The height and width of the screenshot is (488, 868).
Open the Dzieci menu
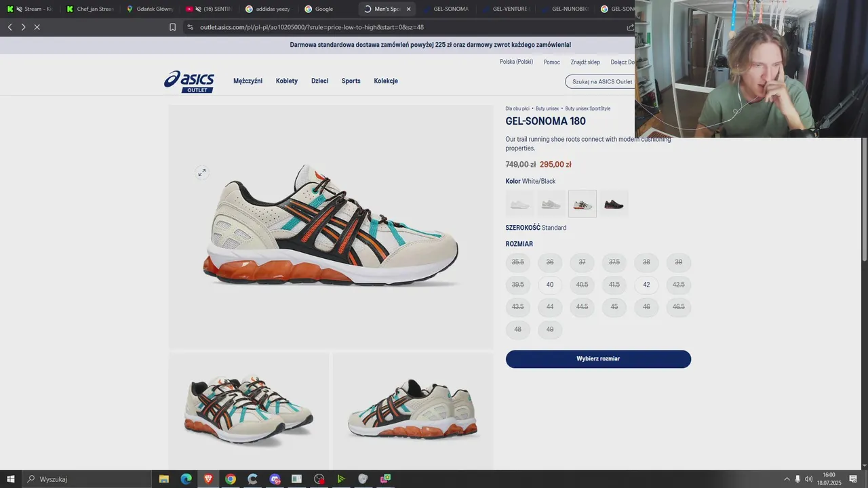pos(320,81)
